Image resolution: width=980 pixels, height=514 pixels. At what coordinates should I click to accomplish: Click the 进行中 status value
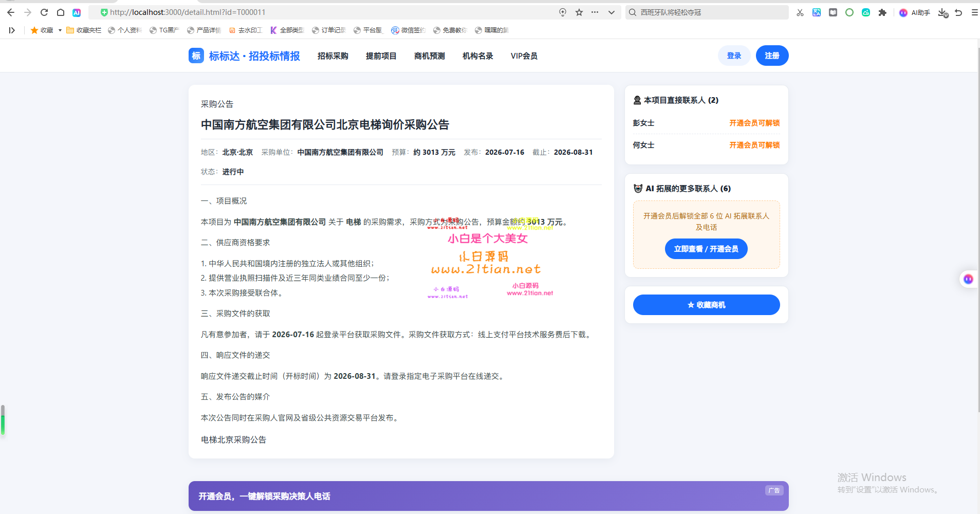coord(233,172)
